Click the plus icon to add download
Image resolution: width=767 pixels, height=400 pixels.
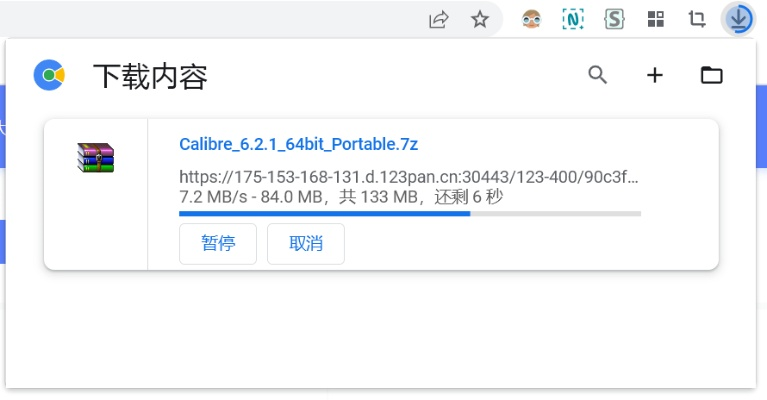tap(655, 75)
